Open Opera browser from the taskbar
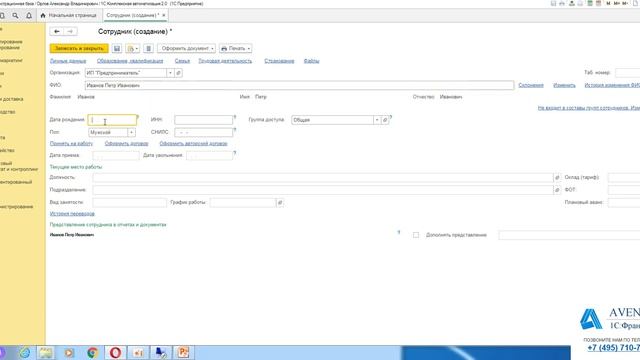 pos(116,353)
